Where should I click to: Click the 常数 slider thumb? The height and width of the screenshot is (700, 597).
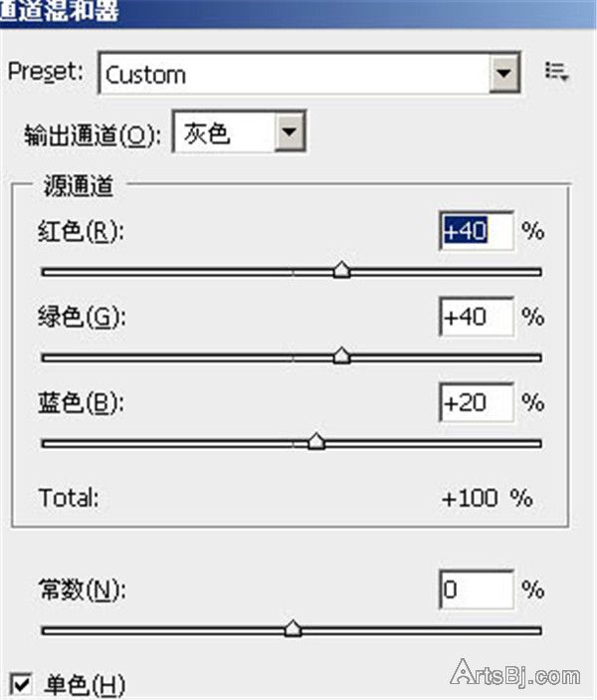[x=292, y=628]
